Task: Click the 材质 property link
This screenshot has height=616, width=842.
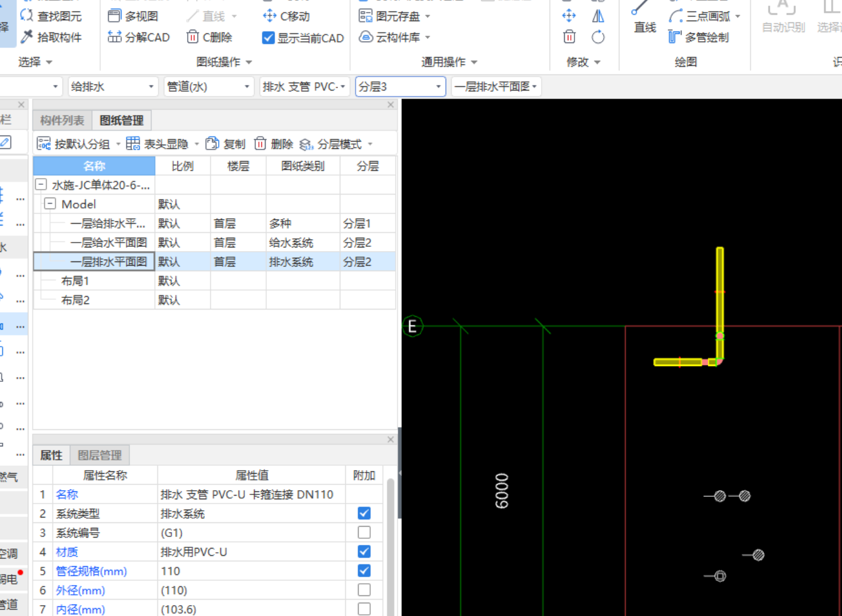Action: 67,552
